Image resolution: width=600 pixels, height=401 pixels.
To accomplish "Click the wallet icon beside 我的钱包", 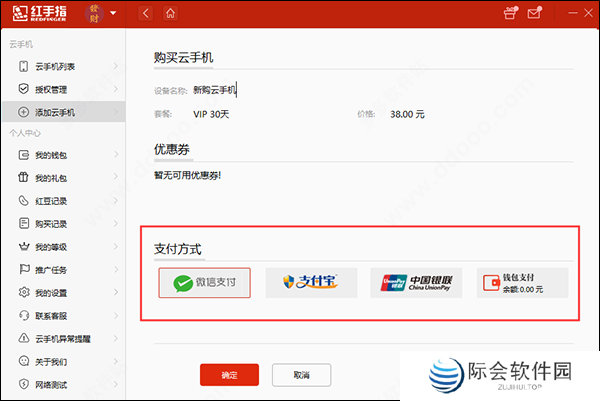I will click(x=24, y=155).
